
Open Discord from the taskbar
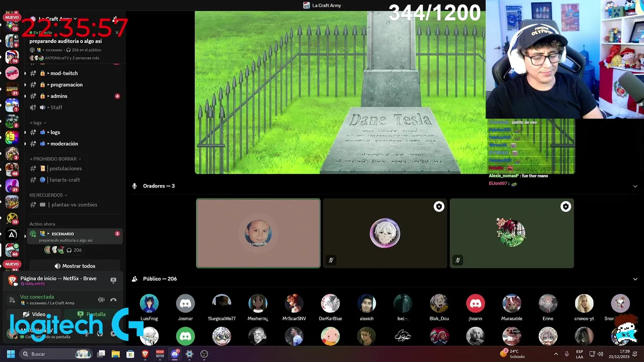pyautogui.click(x=175, y=354)
